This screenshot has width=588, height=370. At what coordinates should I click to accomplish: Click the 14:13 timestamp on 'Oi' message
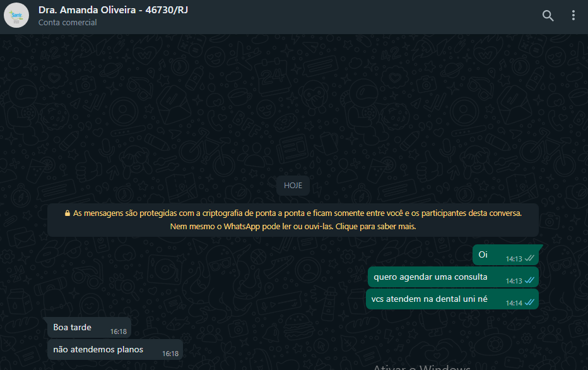(514, 259)
